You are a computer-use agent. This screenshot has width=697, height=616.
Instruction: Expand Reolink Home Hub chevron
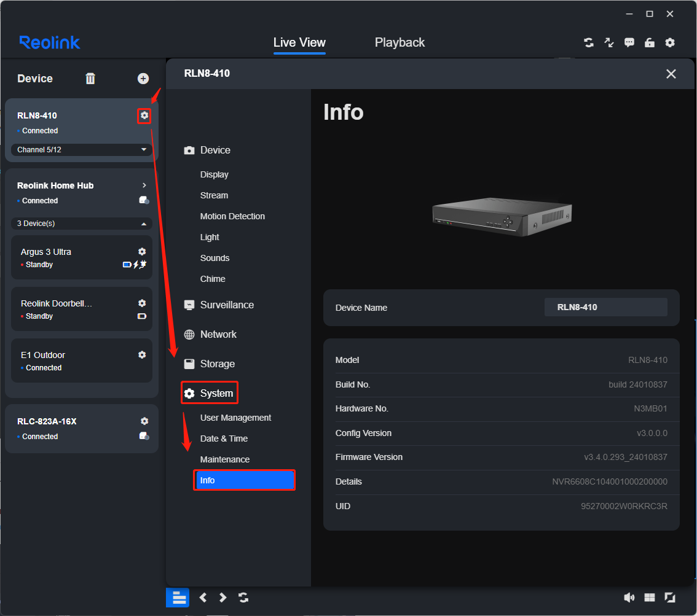tap(144, 185)
